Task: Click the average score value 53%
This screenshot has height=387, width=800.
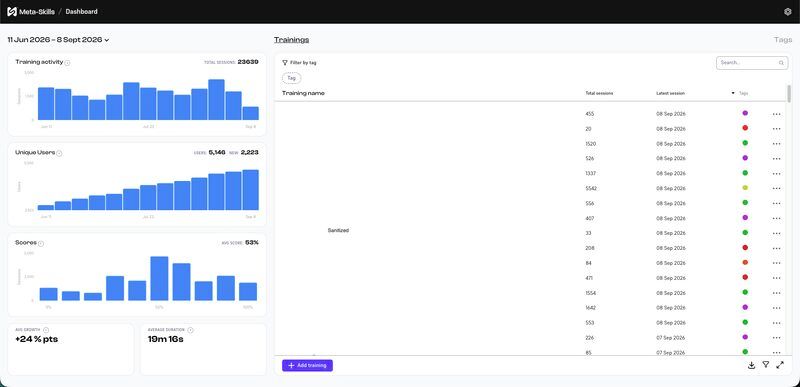Action: [252, 243]
